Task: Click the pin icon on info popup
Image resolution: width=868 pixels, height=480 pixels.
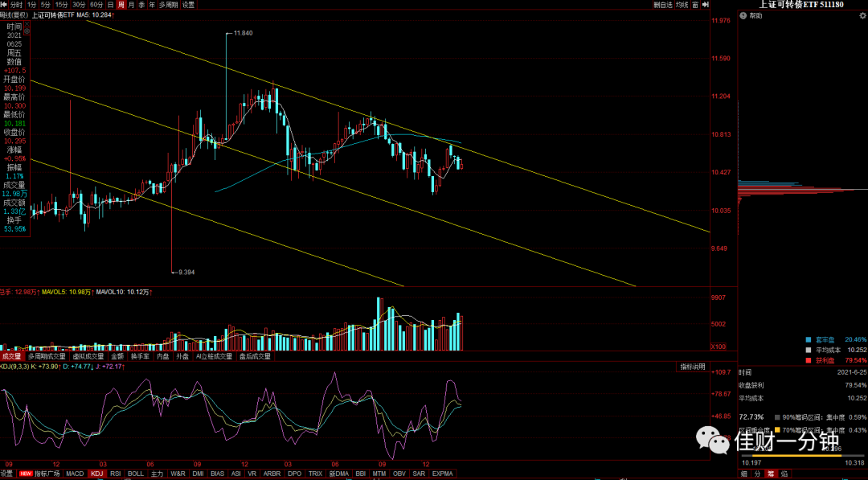Action: click(27, 31)
